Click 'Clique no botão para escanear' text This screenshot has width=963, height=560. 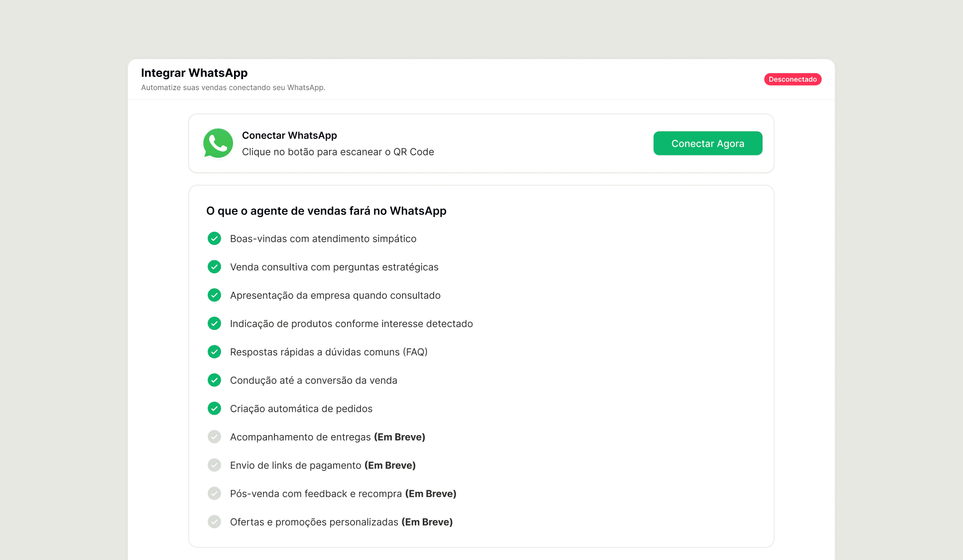click(x=338, y=152)
